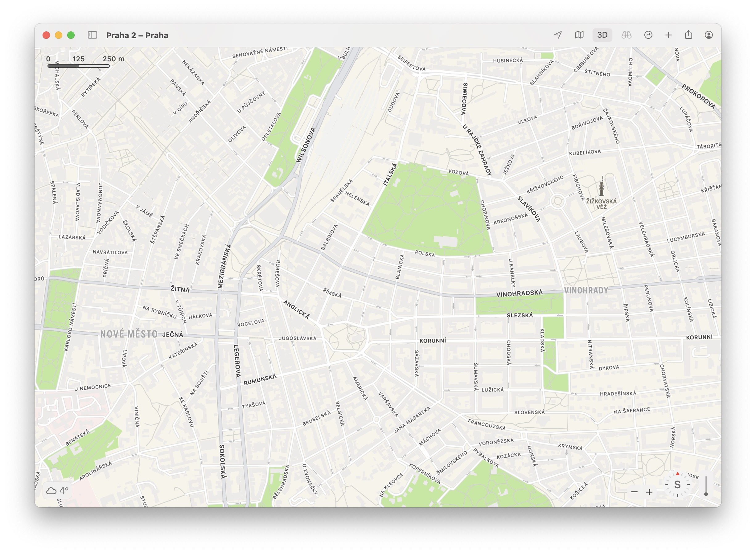Click the plus icon for new item
756x553 pixels.
668,35
